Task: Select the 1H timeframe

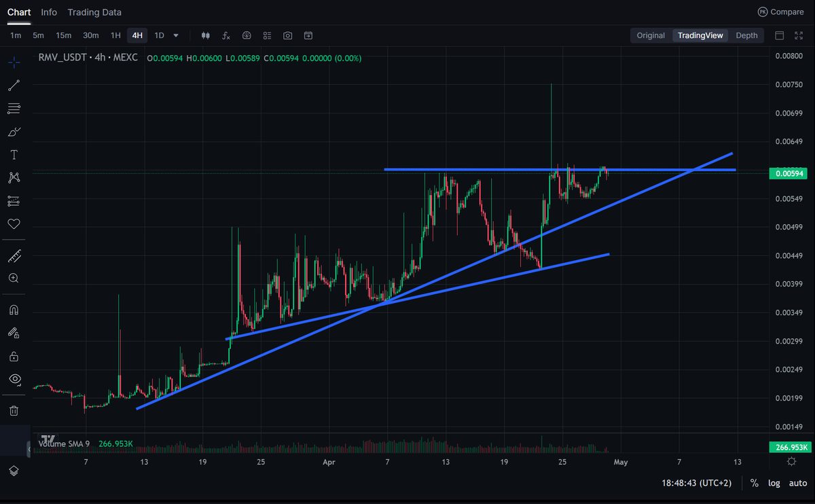Action: (x=115, y=35)
